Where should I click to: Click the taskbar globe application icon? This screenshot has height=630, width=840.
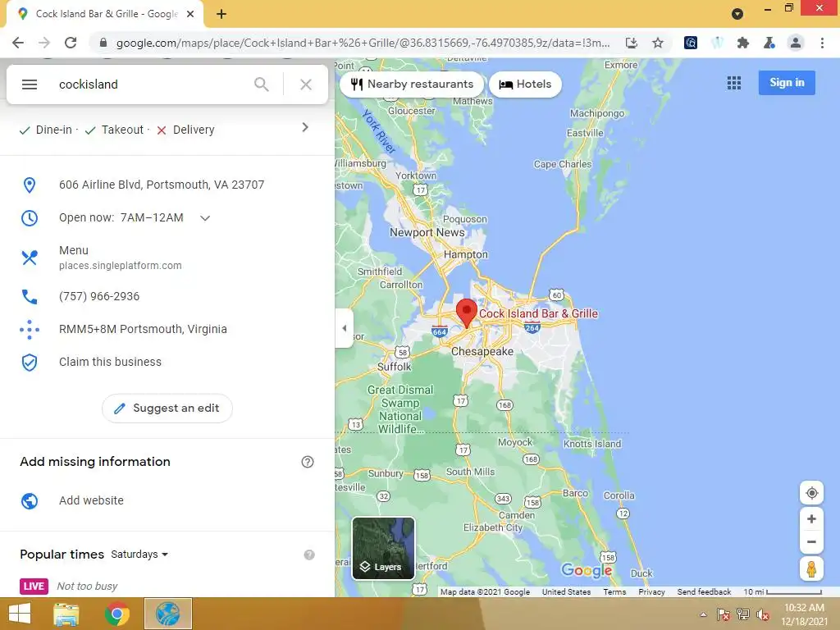click(167, 614)
